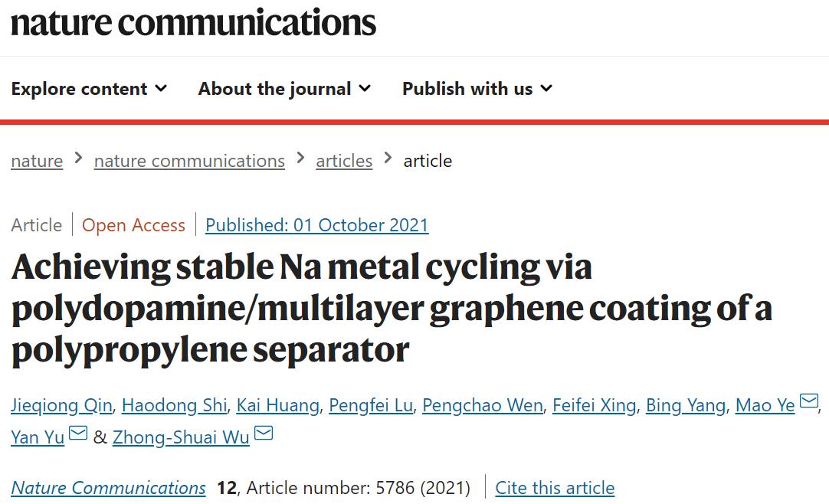This screenshot has height=504, width=829.
Task: Go to nature breadcrumb link
Action: tap(37, 161)
